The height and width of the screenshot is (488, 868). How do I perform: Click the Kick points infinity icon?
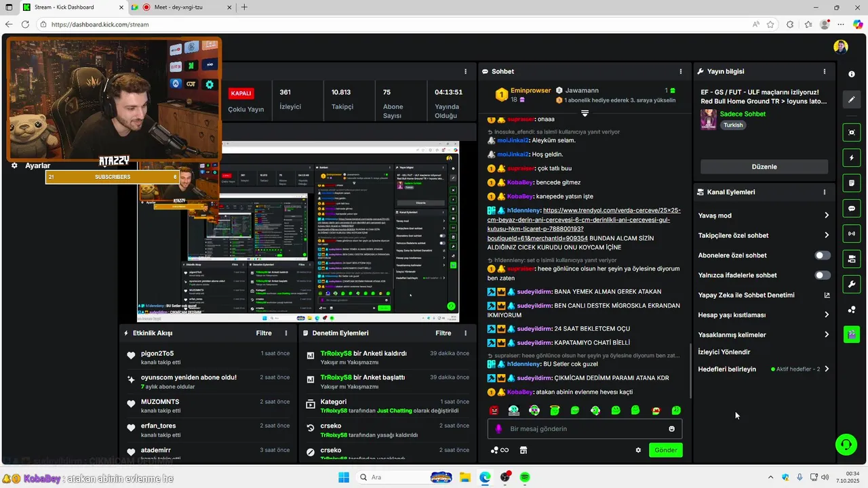coord(500,450)
